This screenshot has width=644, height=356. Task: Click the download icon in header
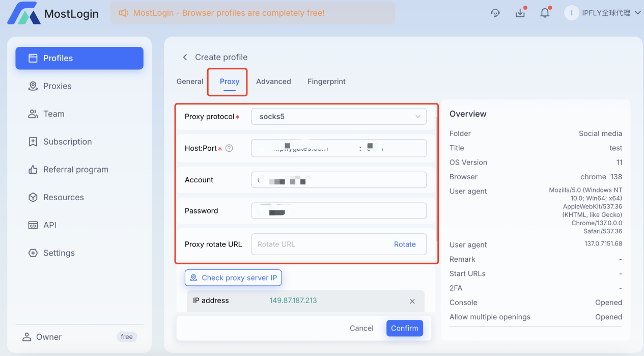click(x=520, y=13)
